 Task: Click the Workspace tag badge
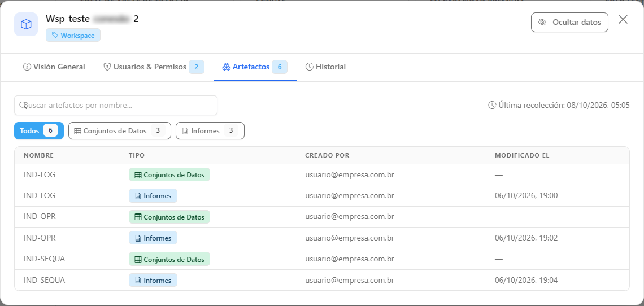[x=73, y=36]
